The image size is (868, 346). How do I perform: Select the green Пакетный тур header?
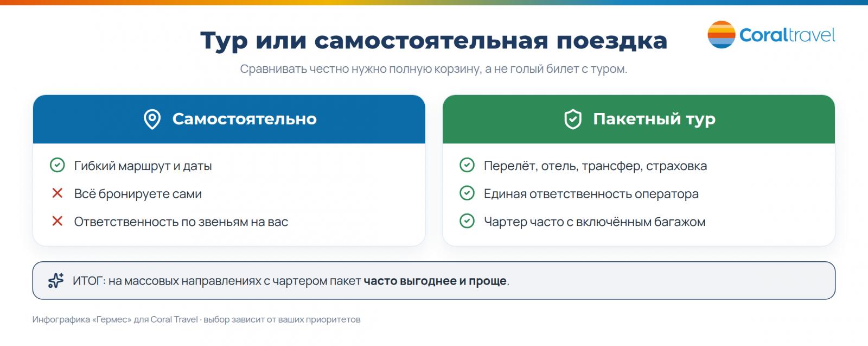639,119
